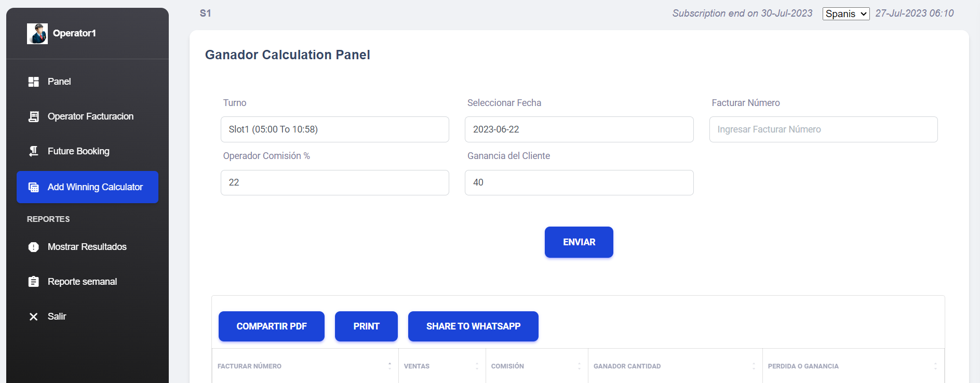Sort table by Perdida o Ganancia arrows
980x383 pixels.
point(935,366)
